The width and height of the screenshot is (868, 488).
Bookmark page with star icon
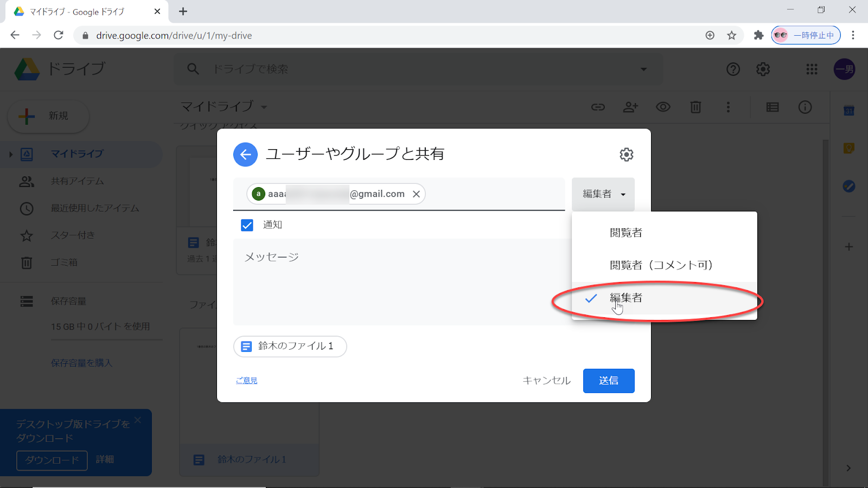click(732, 35)
